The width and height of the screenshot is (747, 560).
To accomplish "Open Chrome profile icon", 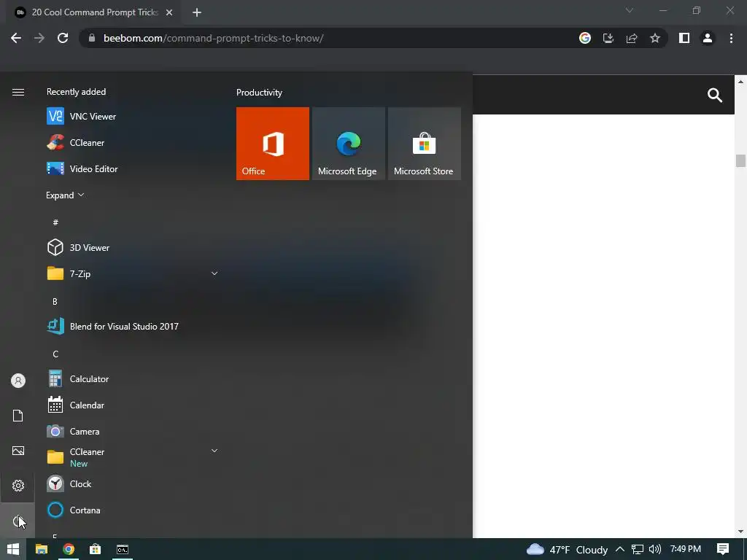I will pos(708,38).
